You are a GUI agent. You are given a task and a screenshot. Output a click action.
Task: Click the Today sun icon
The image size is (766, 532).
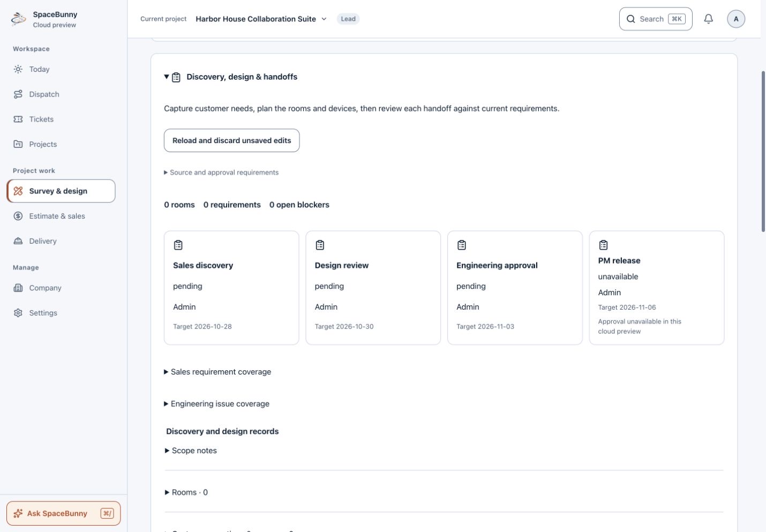pos(18,69)
